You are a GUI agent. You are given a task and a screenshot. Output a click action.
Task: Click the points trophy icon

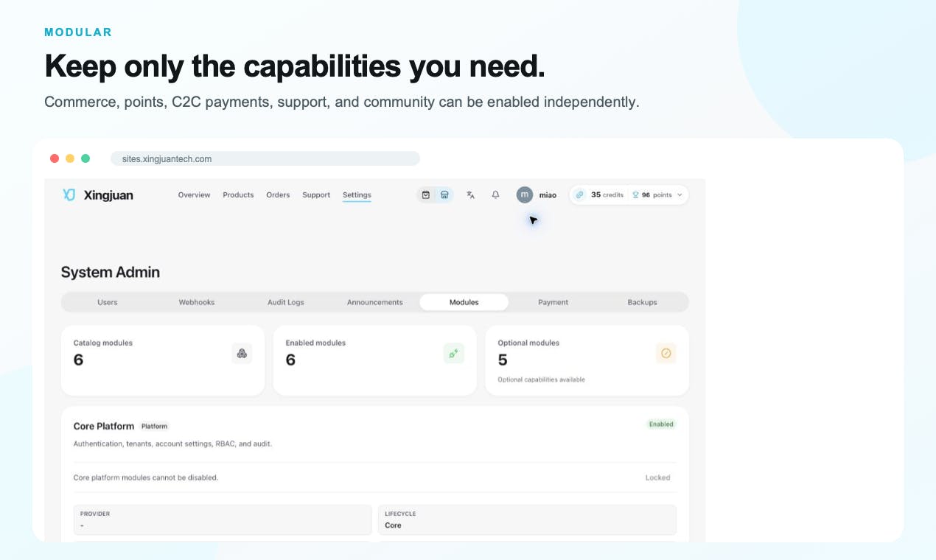point(635,195)
